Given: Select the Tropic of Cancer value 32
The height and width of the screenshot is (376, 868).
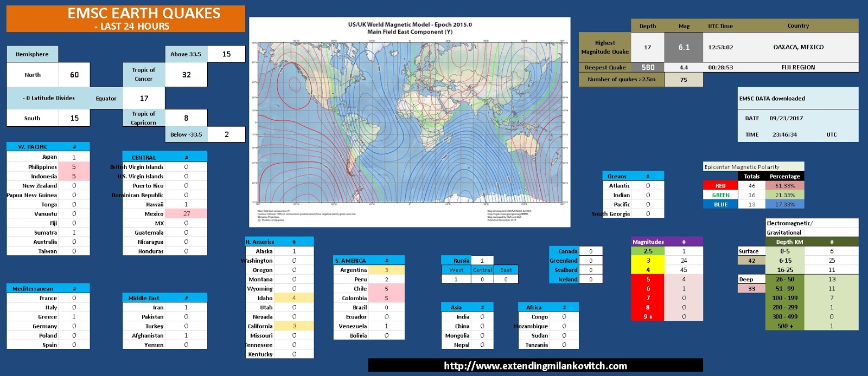Looking at the screenshot, I should 186,75.
